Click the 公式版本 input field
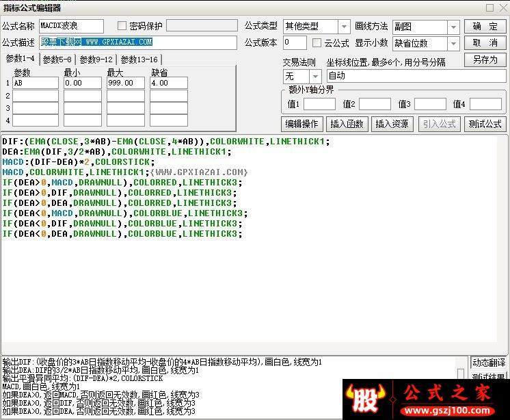510x420 pixels. (x=295, y=42)
